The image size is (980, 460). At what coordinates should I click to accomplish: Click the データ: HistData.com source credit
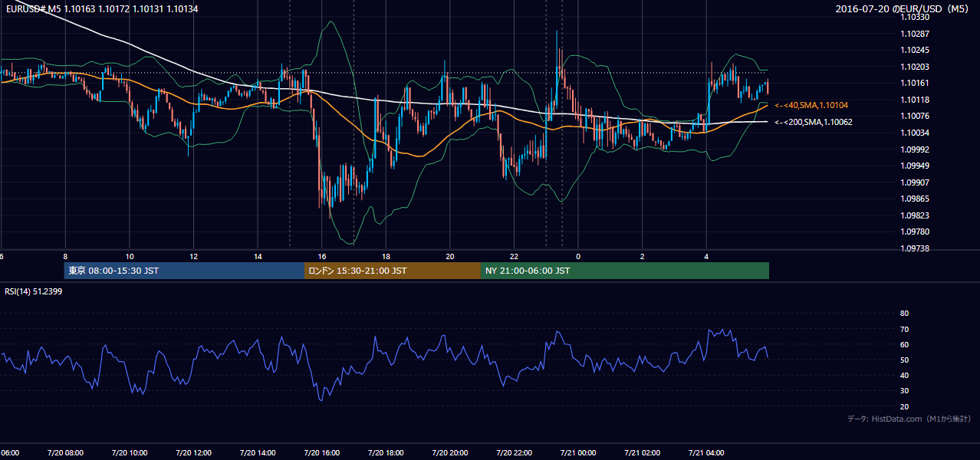tap(909, 419)
